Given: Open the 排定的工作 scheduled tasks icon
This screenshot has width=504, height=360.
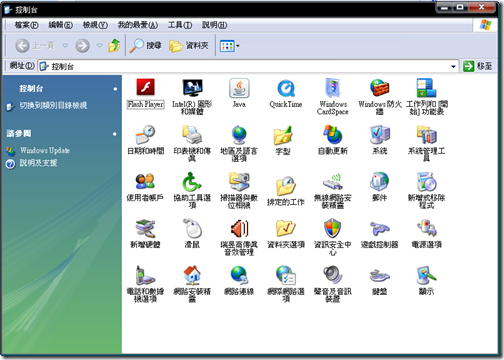Looking at the screenshot, I should click(x=286, y=186).
